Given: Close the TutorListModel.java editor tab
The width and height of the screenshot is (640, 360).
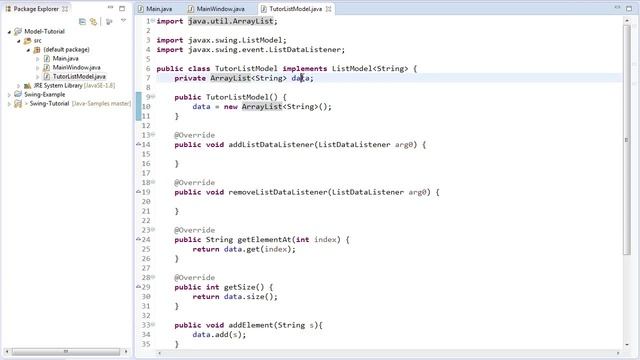Looking at the screenshot, I should [x=329, y=9].
